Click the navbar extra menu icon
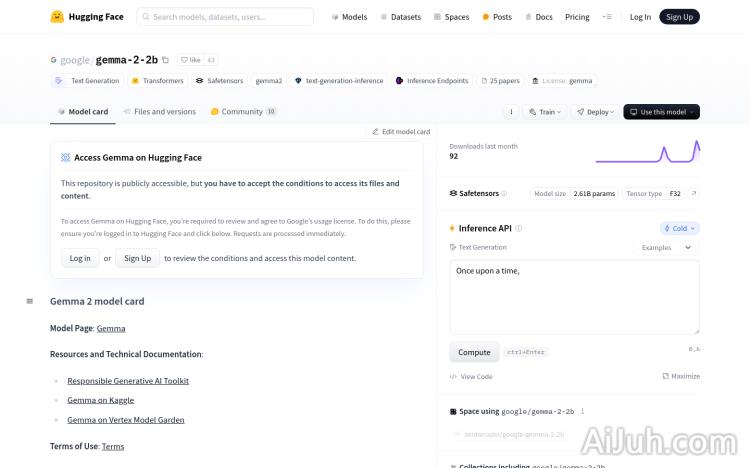750x468 pixels. coord(607,17)
